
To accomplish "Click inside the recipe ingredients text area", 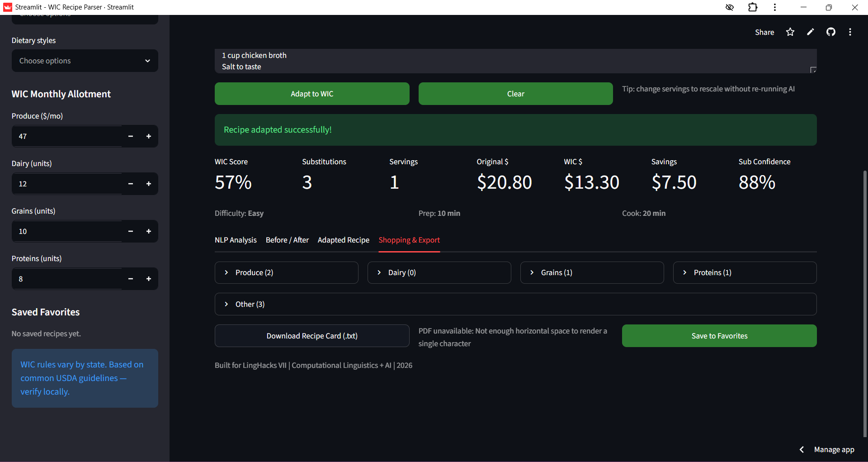I will tap(515, 61).
